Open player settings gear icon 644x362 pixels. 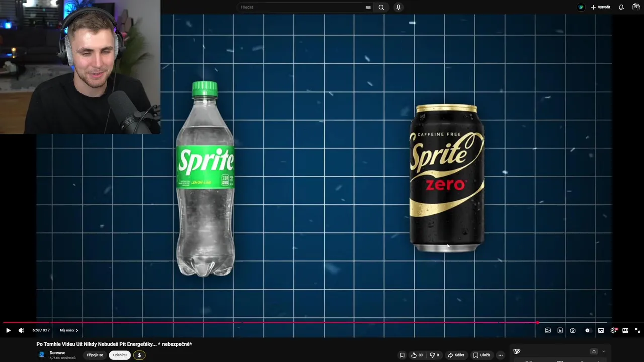[x=613, y=330]
